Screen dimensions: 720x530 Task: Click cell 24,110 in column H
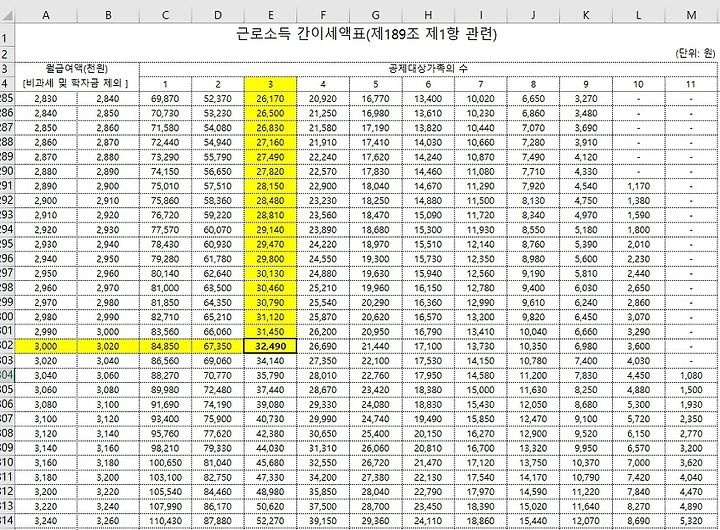click(428, 521)
